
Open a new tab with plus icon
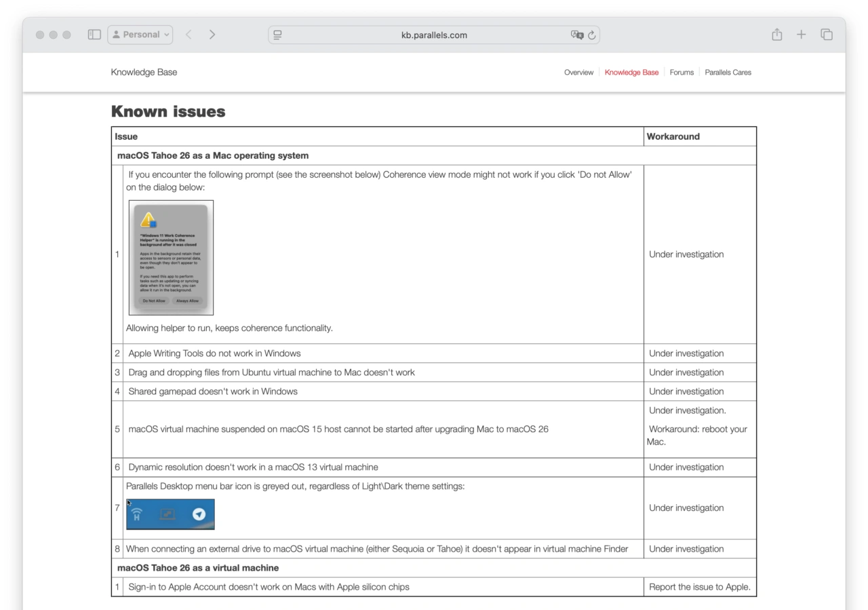801,35
